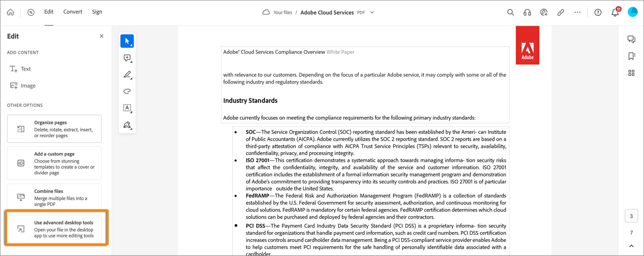Open the Convert menu tab
644x256 pixels.
click(x=73, y=12)
